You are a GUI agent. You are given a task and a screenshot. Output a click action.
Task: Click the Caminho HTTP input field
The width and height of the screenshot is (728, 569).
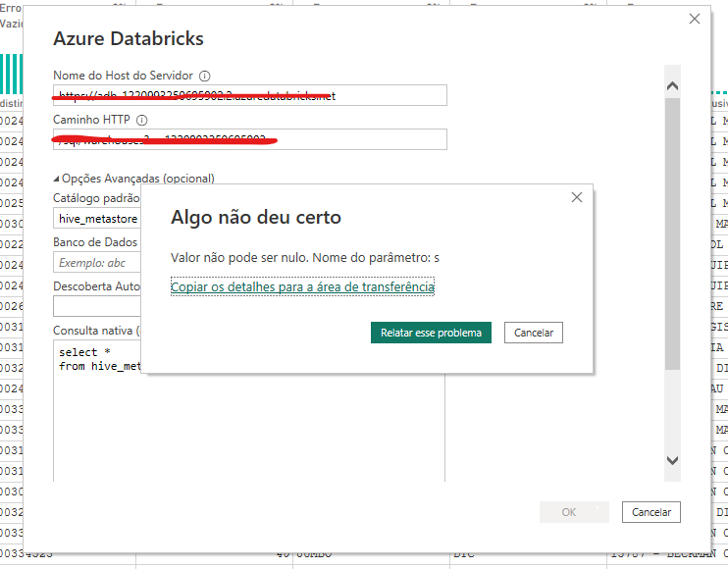pos(250,139)
